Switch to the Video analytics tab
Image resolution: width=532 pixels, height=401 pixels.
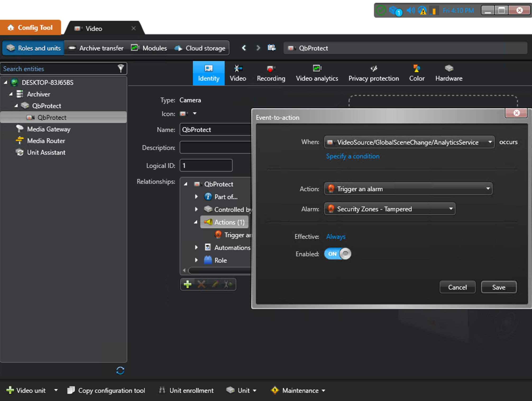[x=317, y=73]
